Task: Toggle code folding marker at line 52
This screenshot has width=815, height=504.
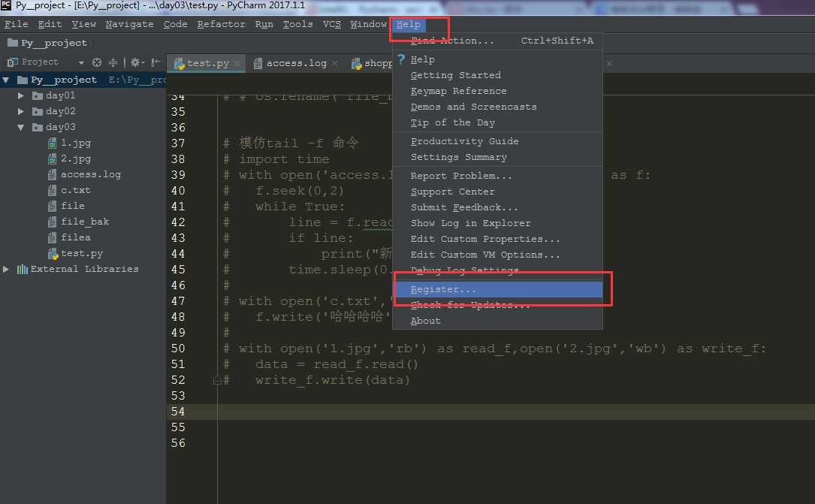Action: (x=218, y=381)
